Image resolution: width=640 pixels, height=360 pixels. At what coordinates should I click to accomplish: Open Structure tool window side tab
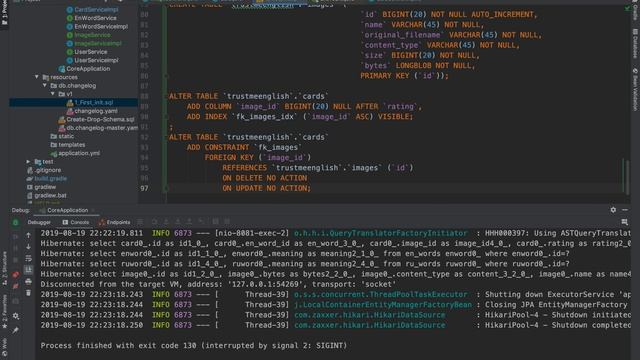(x=4, y=269)
